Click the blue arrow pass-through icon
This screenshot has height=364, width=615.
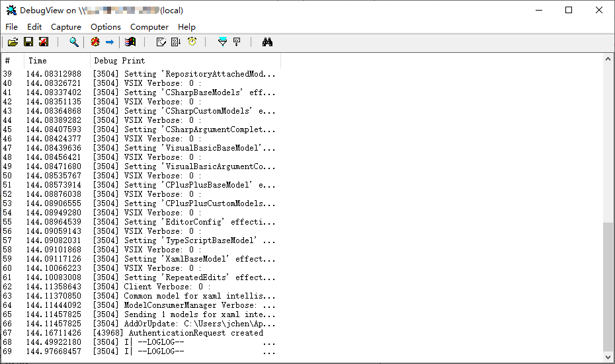tap(110, 42)
